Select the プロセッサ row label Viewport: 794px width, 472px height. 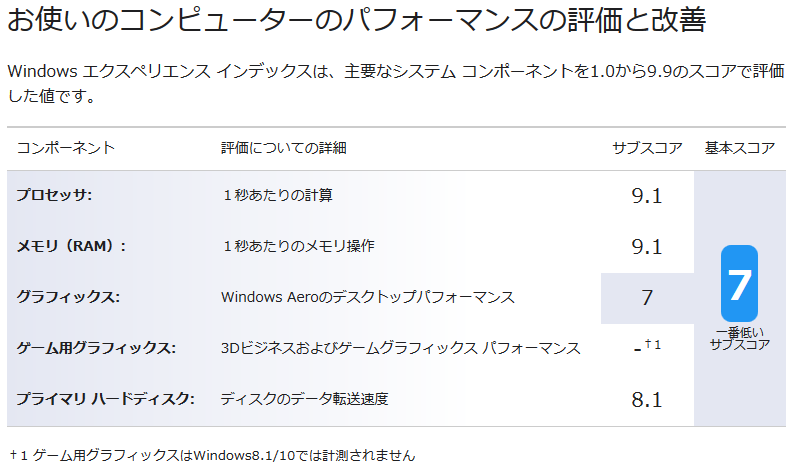(54, 195)
